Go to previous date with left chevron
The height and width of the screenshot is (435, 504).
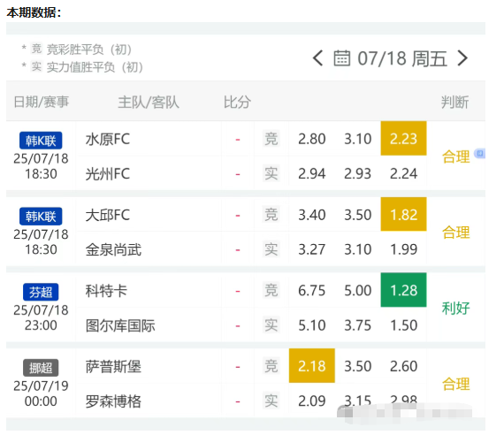(x=317, y=58)
